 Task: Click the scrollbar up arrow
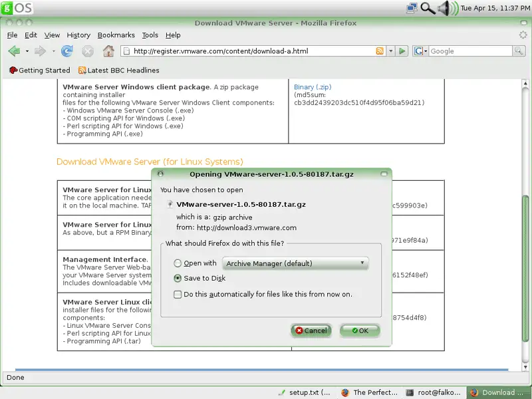click(525, 83)
